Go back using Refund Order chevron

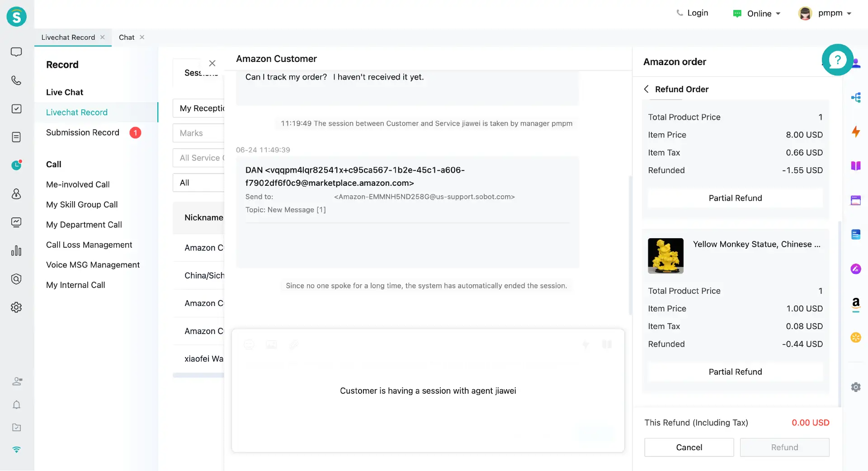[x=646, y=89]
